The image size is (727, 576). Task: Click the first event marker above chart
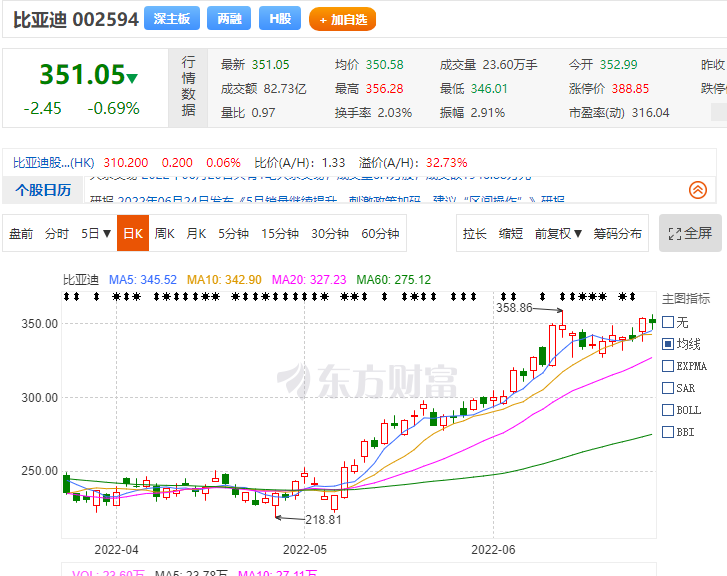(x=68, y=298)
